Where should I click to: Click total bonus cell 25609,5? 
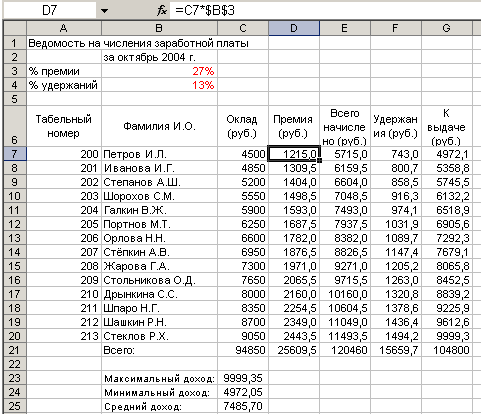coord(294,350)
